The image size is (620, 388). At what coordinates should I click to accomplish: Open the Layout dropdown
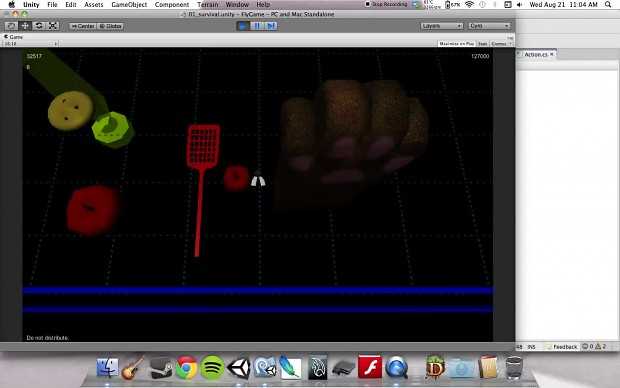click(489, 26)
